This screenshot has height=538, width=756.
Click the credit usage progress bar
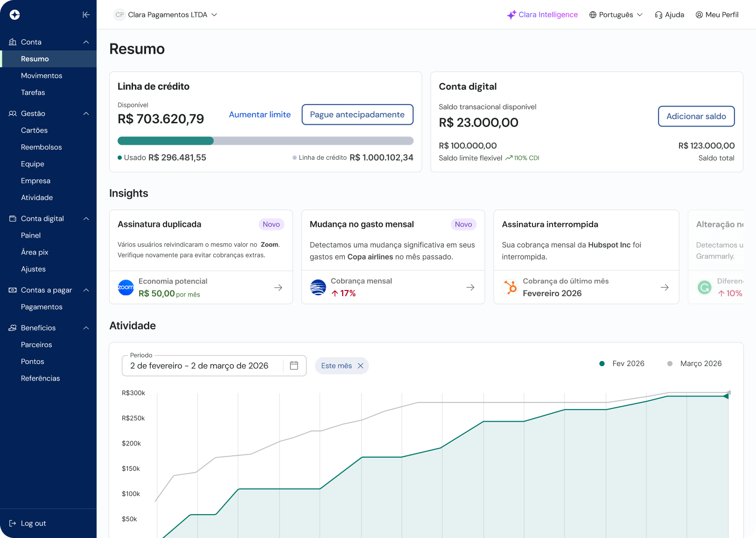[x=266, y=141]
